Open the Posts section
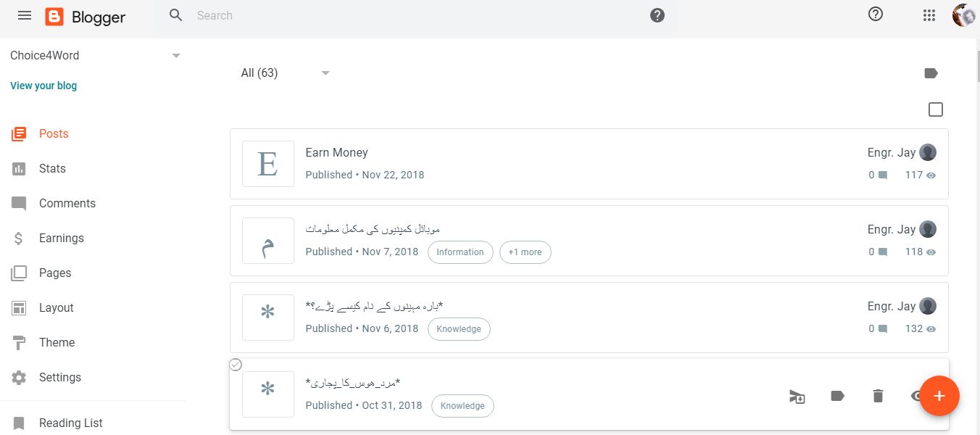 coord(53,133)
